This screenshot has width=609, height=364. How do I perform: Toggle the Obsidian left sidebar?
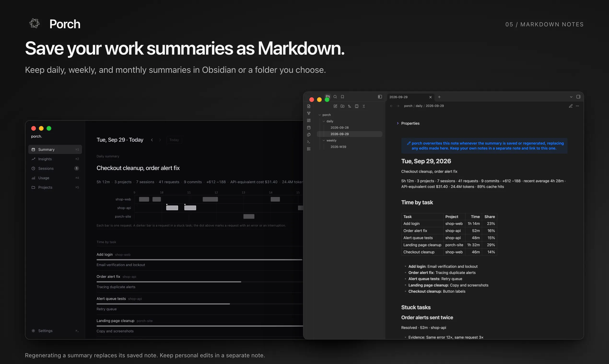[x=380, y=97]
